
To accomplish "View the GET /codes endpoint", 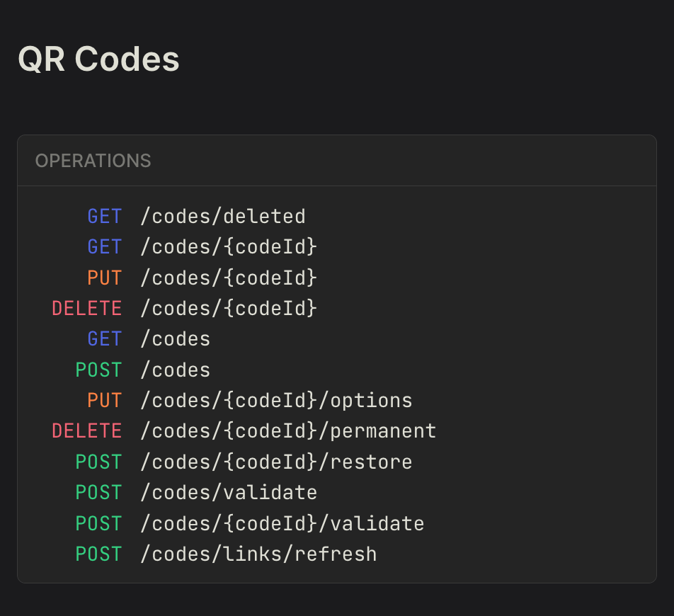I will pyautogui.click(x=174, y=338).
